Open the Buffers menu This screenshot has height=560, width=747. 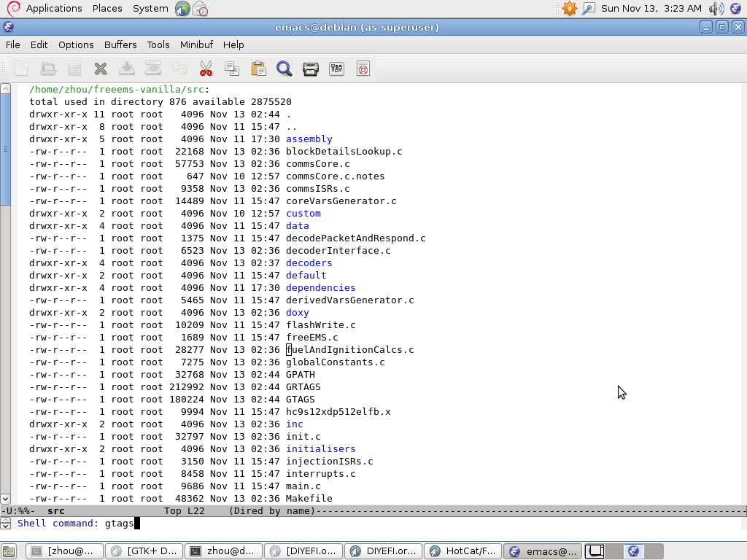pos(120,44)
